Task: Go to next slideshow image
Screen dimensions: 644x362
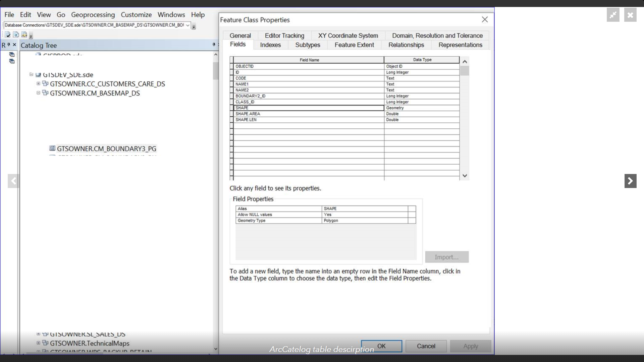Action: click(630, 181)
